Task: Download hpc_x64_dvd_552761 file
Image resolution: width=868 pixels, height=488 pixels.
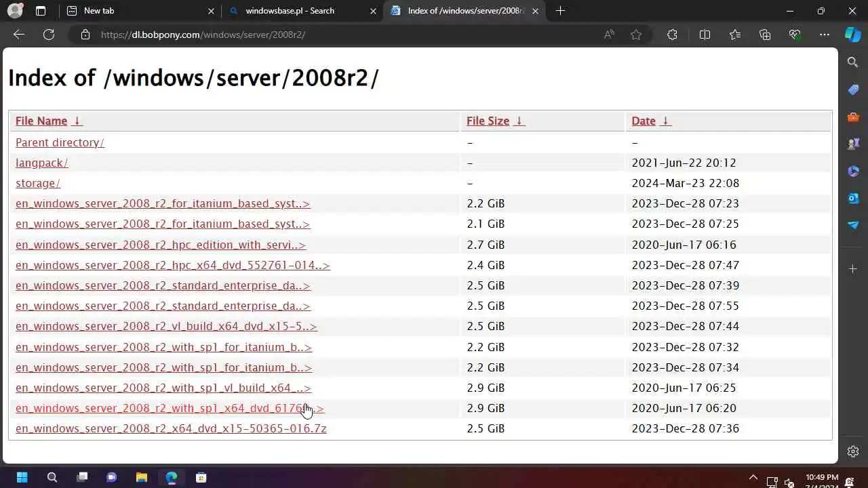Action: tap(173, 265)
